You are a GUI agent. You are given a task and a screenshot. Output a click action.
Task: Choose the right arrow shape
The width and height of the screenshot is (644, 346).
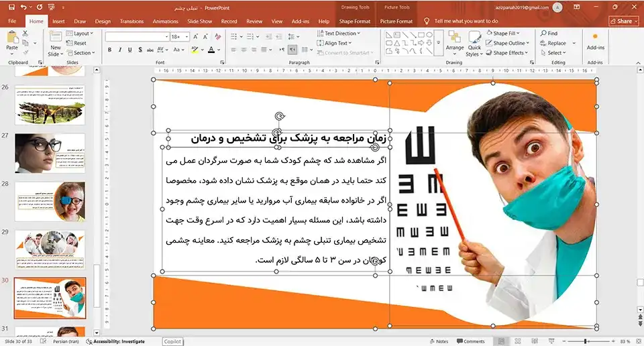pos(421,43)
